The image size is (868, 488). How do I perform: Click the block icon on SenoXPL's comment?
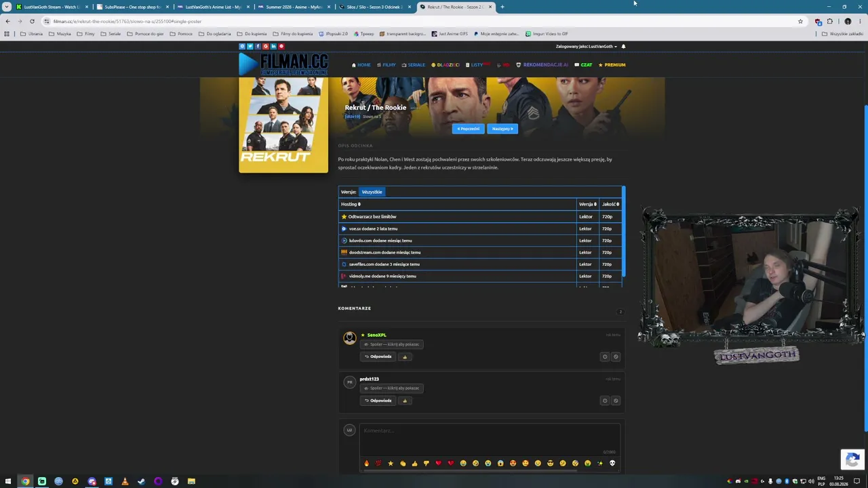(x=616, y=357)
